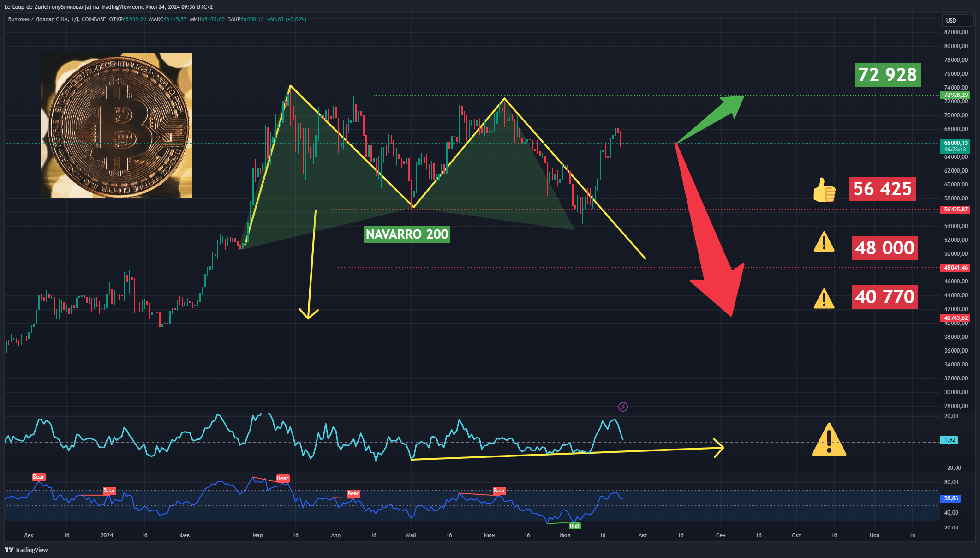Screen dimensions: 980x558
Task: Click the COINBASE exchange name in the header
Action: click(94, 19)
